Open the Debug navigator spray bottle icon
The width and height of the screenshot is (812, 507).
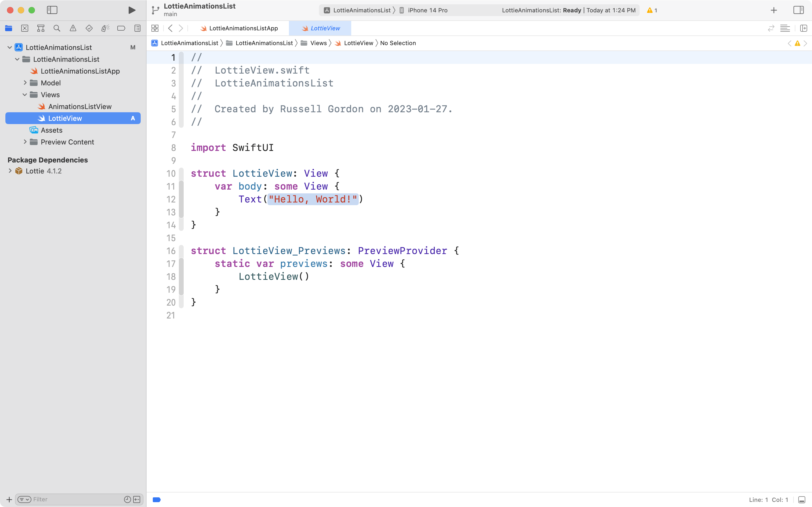click(105, 28)
